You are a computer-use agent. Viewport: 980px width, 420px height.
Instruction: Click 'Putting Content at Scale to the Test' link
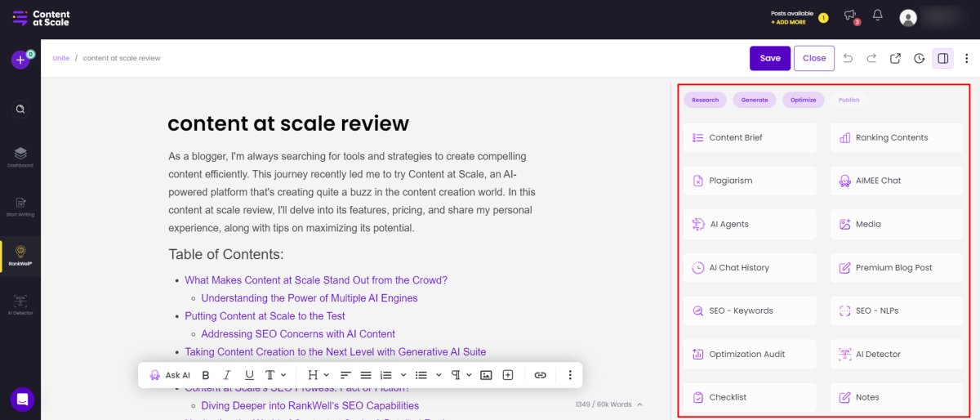tap(265, 316)
